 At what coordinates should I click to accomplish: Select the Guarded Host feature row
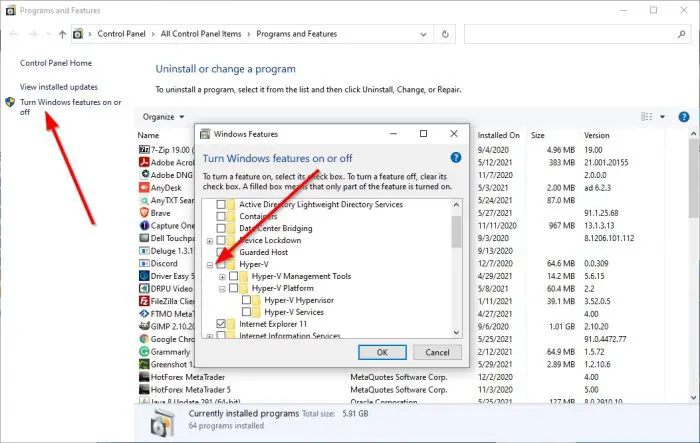click(x=263, y=252)
